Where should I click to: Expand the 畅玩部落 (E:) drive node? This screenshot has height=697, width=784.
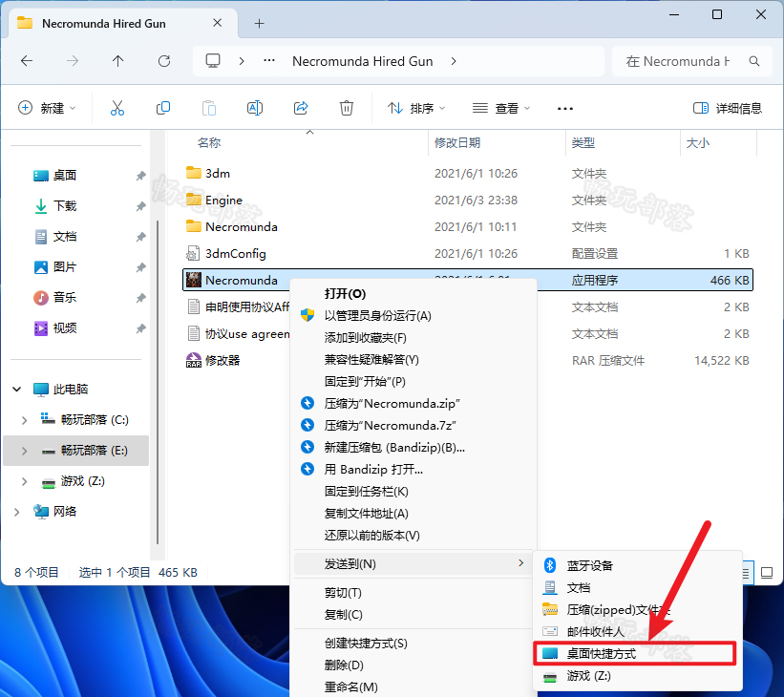point(24,451)
